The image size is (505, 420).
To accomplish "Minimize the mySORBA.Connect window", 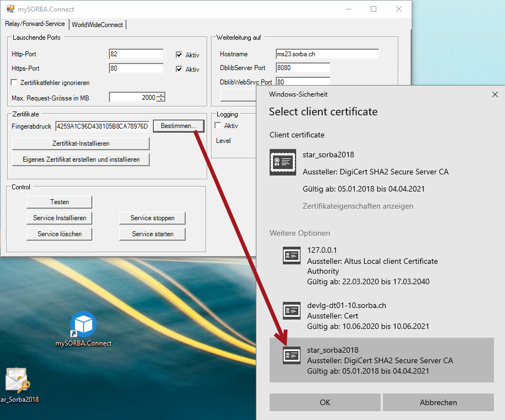I will (x=349, y=9).
